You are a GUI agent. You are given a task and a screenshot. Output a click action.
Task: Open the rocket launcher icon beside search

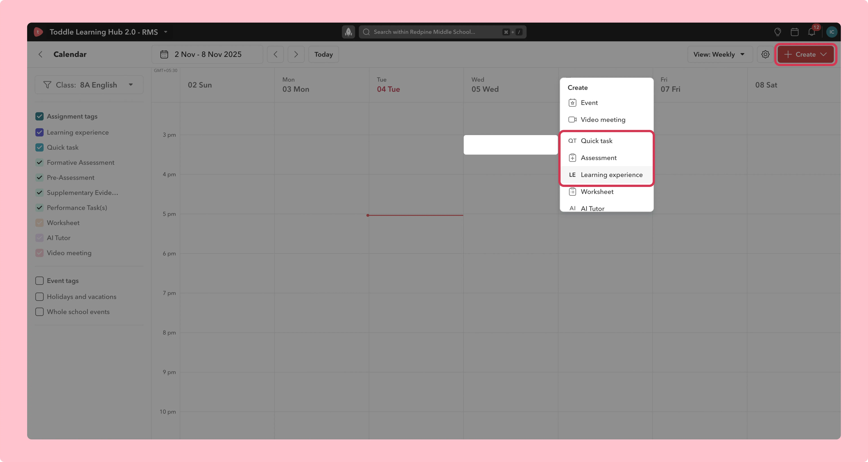(348, 32)
